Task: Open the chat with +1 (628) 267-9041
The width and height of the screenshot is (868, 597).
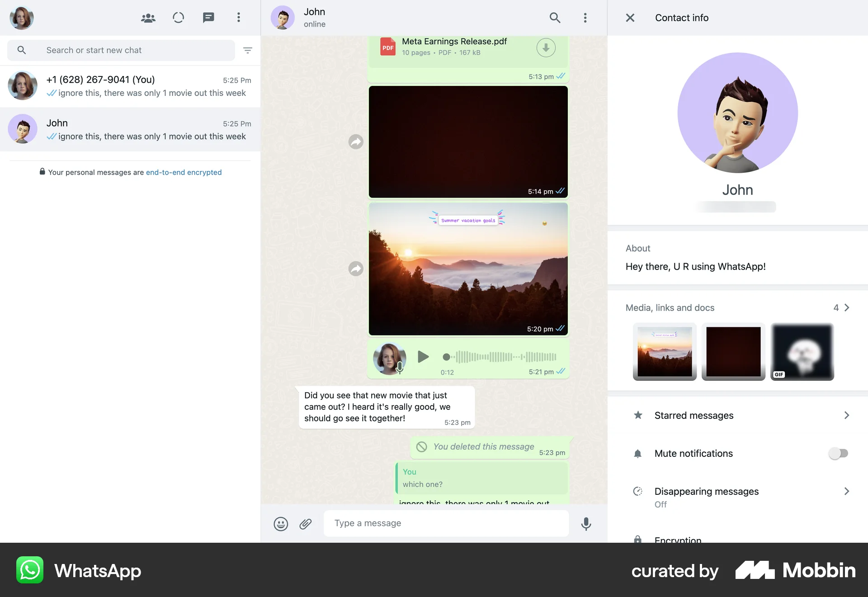Action: click(x=130, y=86)
